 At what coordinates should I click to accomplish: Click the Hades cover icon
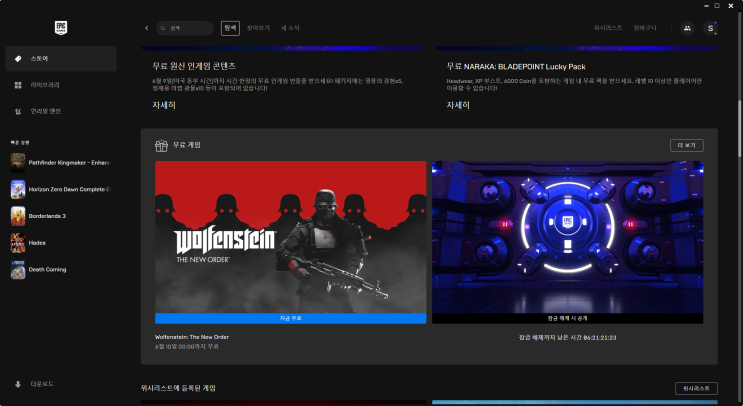tap(18, 243)
